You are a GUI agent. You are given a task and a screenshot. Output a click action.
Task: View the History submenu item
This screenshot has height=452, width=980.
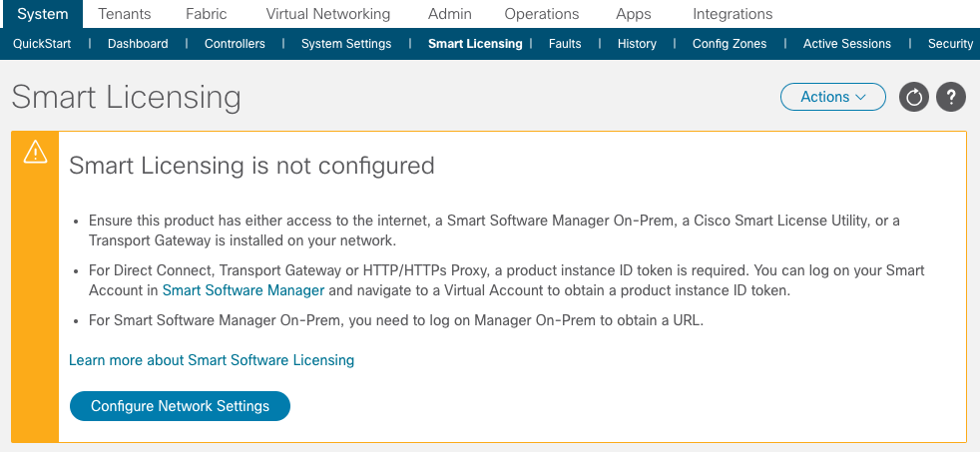(637, 44)
